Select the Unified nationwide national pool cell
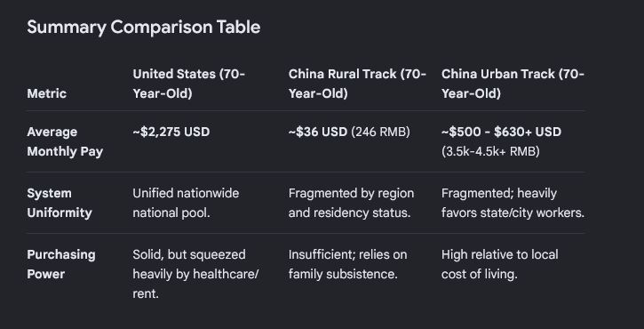 coord(186,203)
